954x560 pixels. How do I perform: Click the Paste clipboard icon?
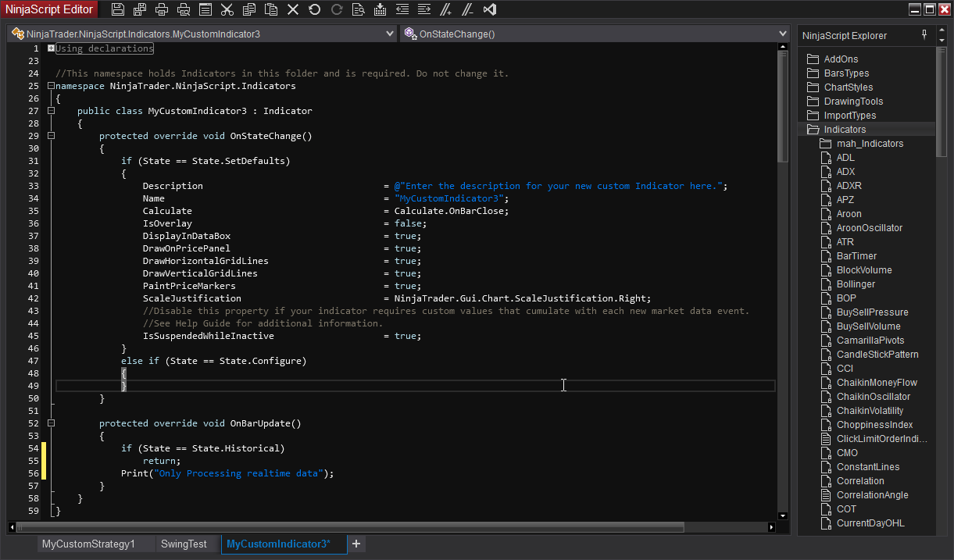270,9
